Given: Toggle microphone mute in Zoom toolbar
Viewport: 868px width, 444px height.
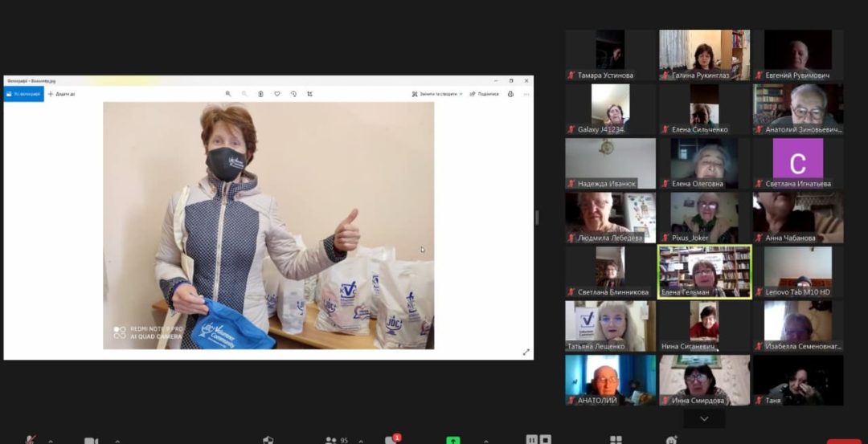Looking at the screenshot, I should point(31,440).
